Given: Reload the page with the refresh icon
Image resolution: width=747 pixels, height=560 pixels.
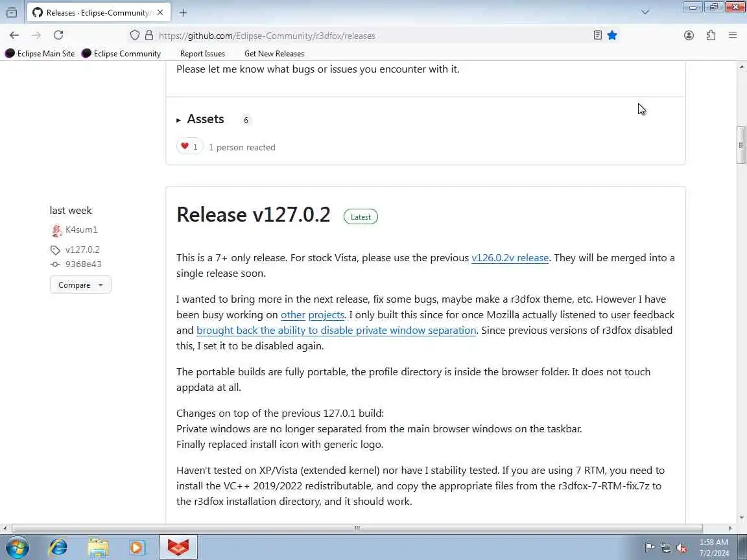Looking at the screenshot, I should tap(58, 35).
